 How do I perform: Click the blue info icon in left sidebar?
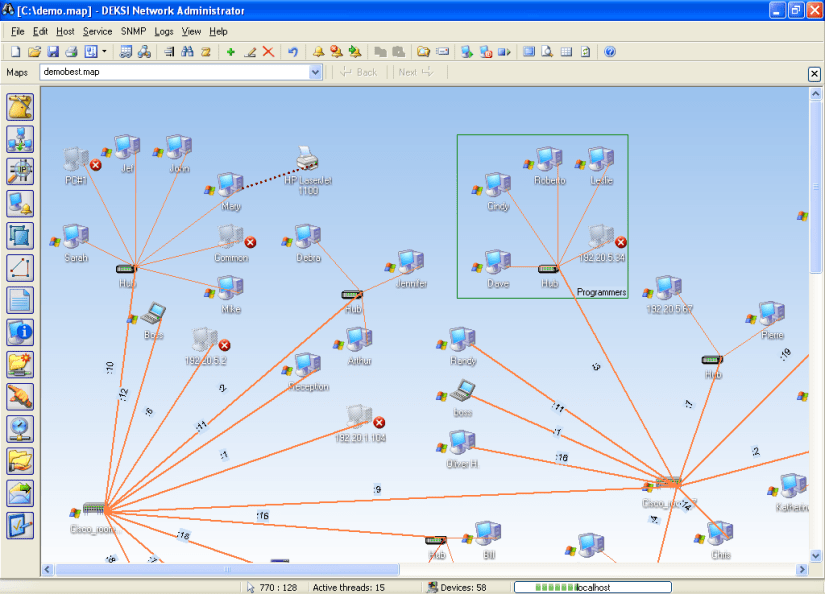pos(20,333)
